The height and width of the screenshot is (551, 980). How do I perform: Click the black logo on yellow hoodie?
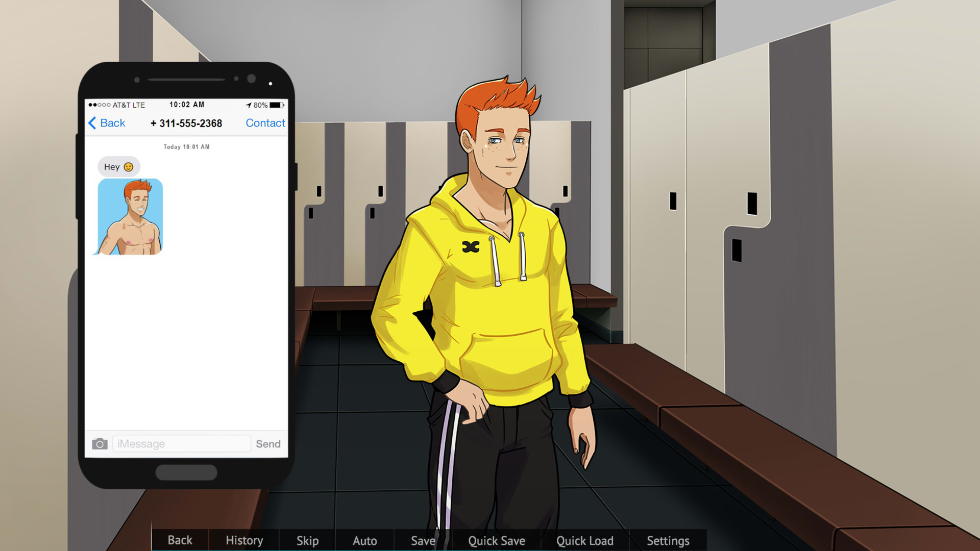click(471, 247)
